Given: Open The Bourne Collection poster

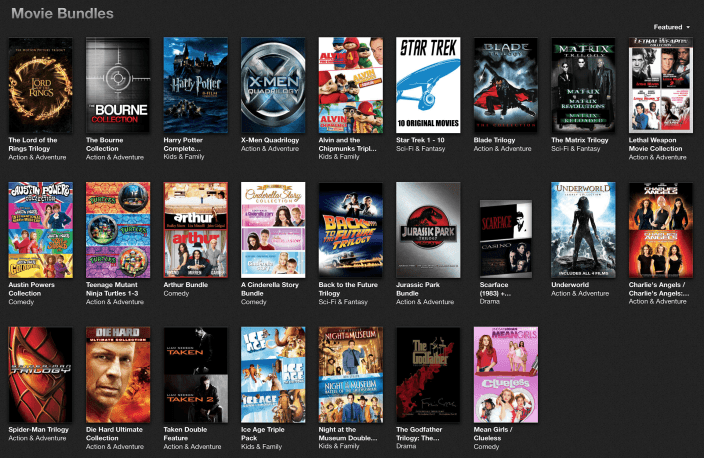Looking at the screenshot, I should (x=118, y=85).
